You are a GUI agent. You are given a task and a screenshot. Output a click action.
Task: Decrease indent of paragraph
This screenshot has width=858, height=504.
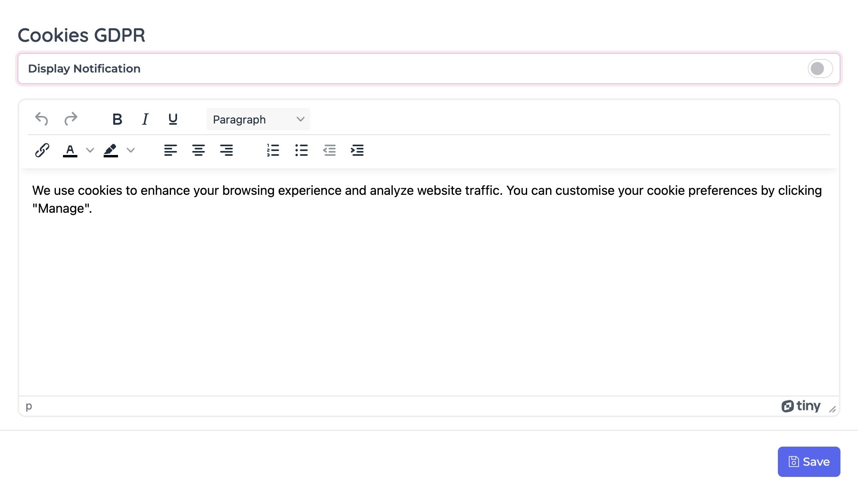point(329,150)
